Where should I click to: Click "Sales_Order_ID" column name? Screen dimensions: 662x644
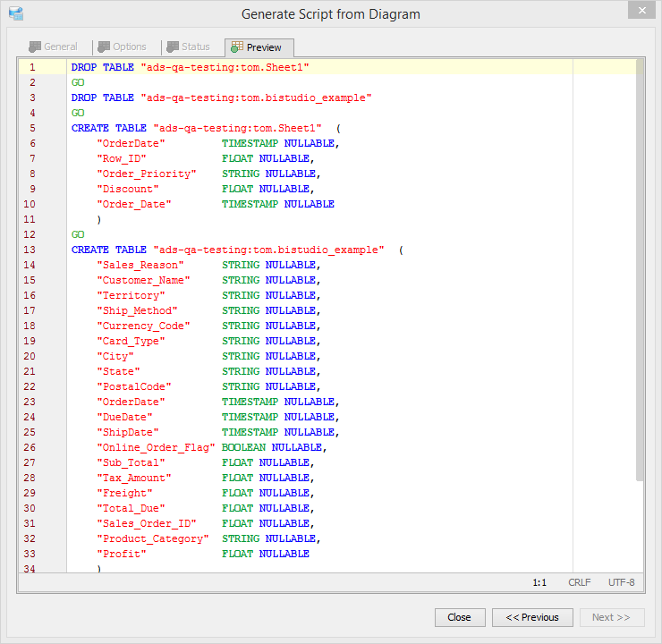point(147,523)
